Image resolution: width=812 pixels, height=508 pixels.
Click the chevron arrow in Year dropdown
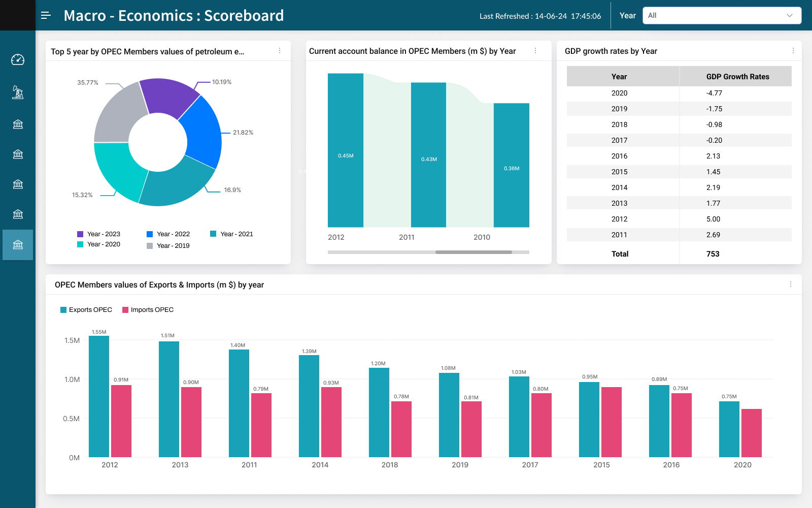[789, 16]
